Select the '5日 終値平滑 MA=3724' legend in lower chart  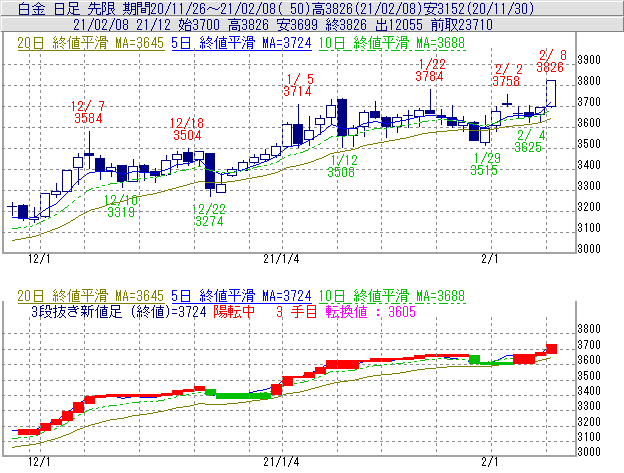[241, 296]
